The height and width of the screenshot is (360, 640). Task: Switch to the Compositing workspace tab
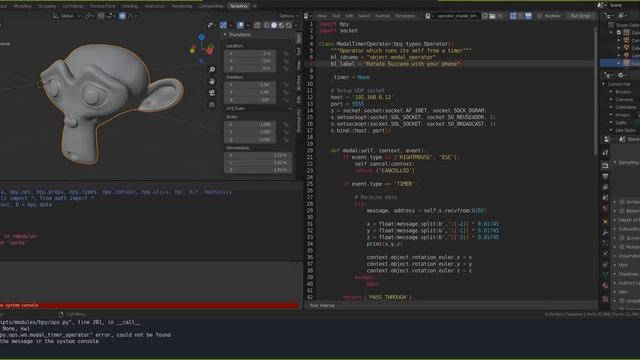coord(211,6)
